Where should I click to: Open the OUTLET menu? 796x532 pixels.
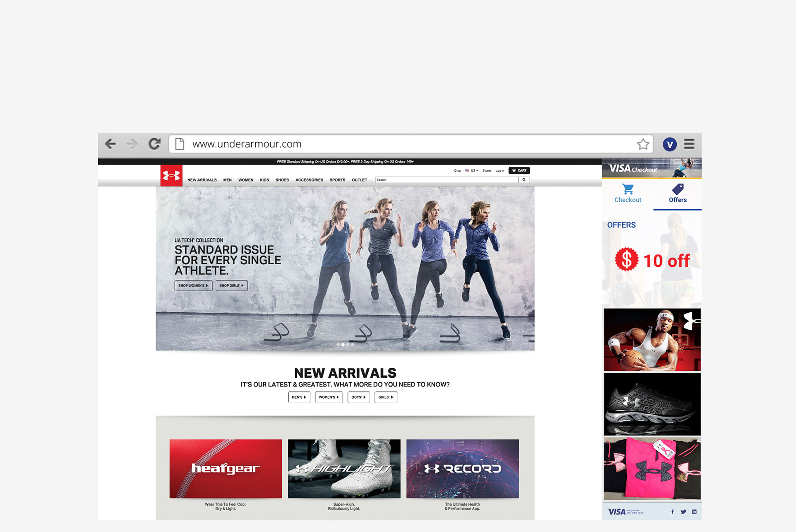[x=359, y=180]
